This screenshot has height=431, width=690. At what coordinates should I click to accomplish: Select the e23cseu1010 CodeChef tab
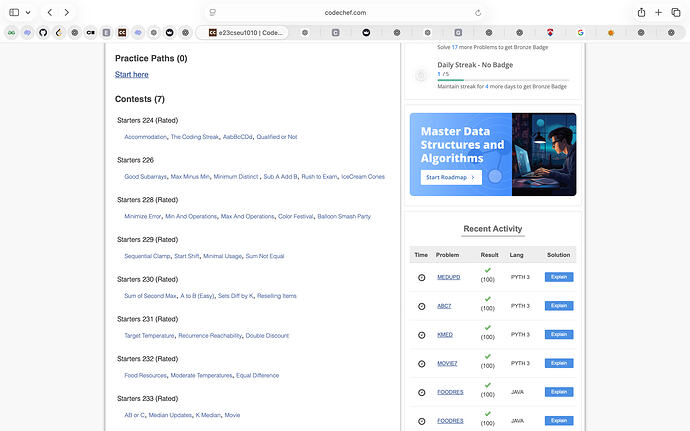[x=242, y=33]
